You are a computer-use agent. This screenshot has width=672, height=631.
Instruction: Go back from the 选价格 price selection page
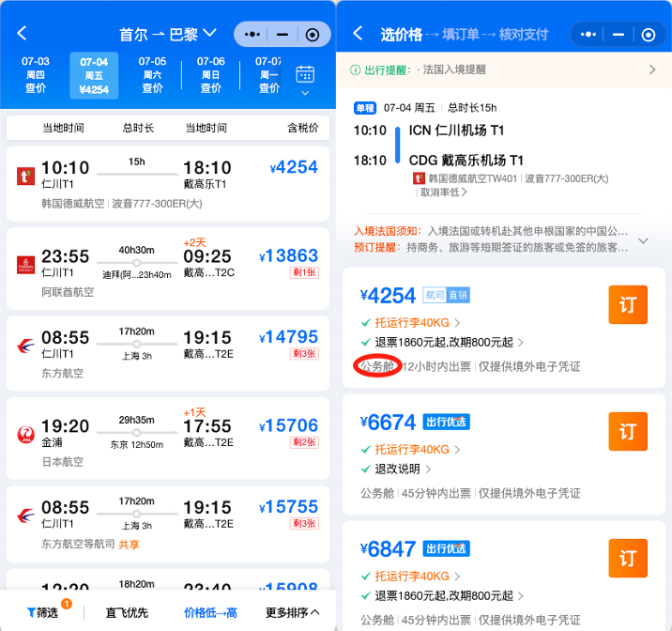(x=358, y=33)
